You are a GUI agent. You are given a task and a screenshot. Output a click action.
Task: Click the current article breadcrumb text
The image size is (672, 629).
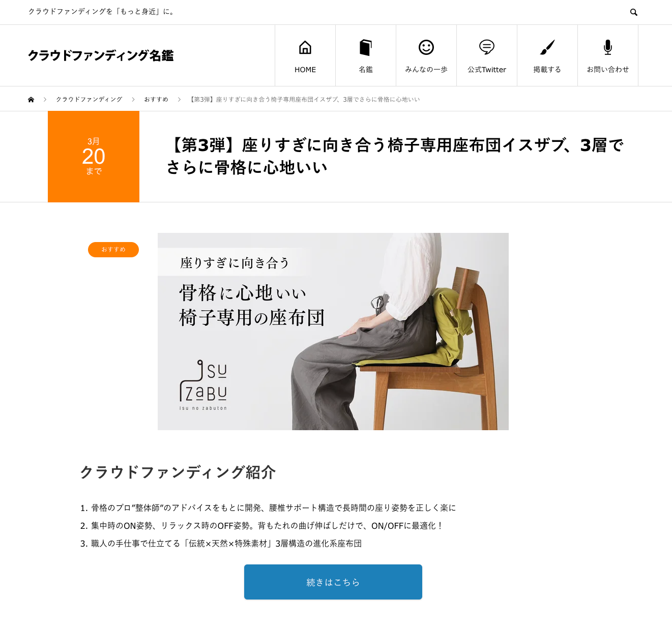tap(305, 100)
